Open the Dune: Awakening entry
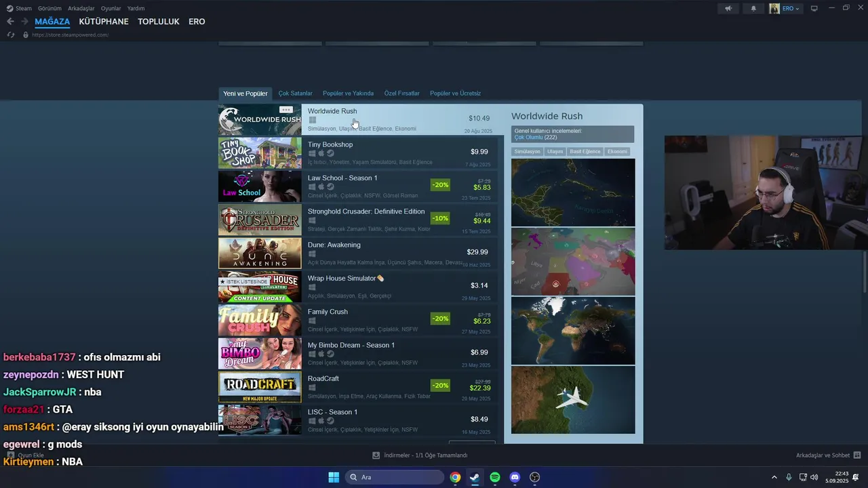The height and width of the screenshot is (488, 868). click(x=358, y=253)
